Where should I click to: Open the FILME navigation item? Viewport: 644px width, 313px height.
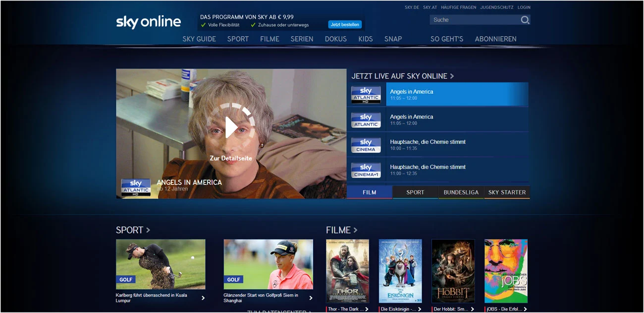(x=269, y=39)
